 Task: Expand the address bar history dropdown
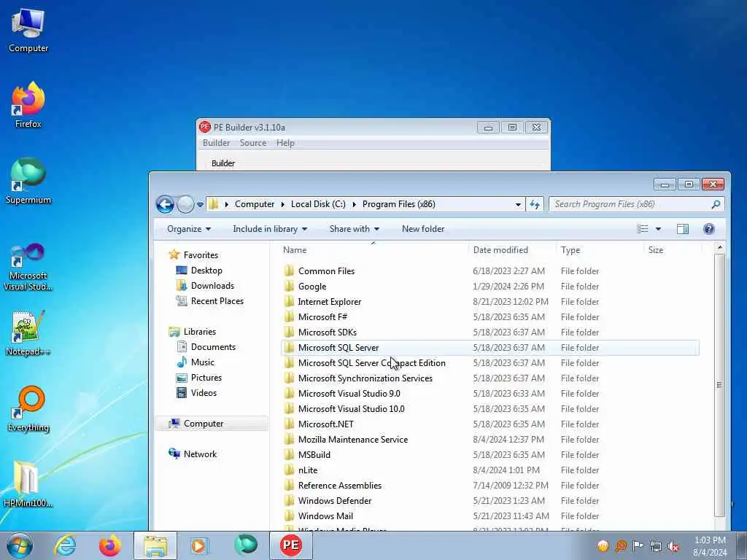pyautogui.click(x=518, y=205)
